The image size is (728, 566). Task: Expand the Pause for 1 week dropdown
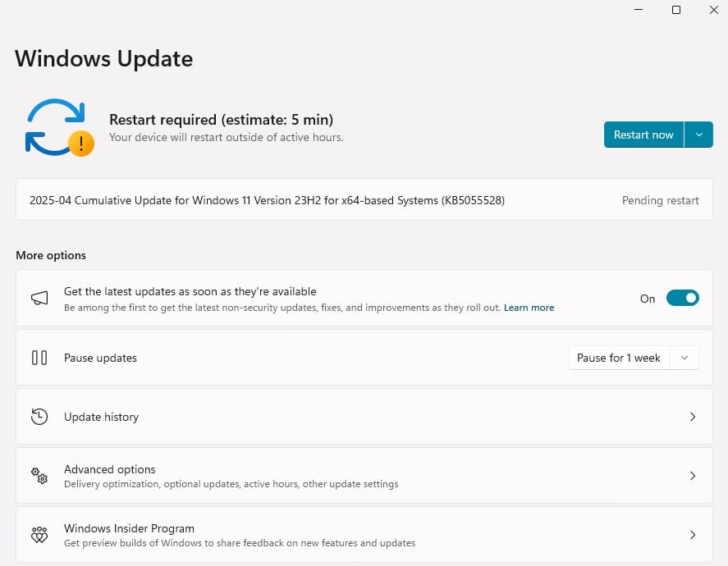pyautogui.click(x=685, y=358)
